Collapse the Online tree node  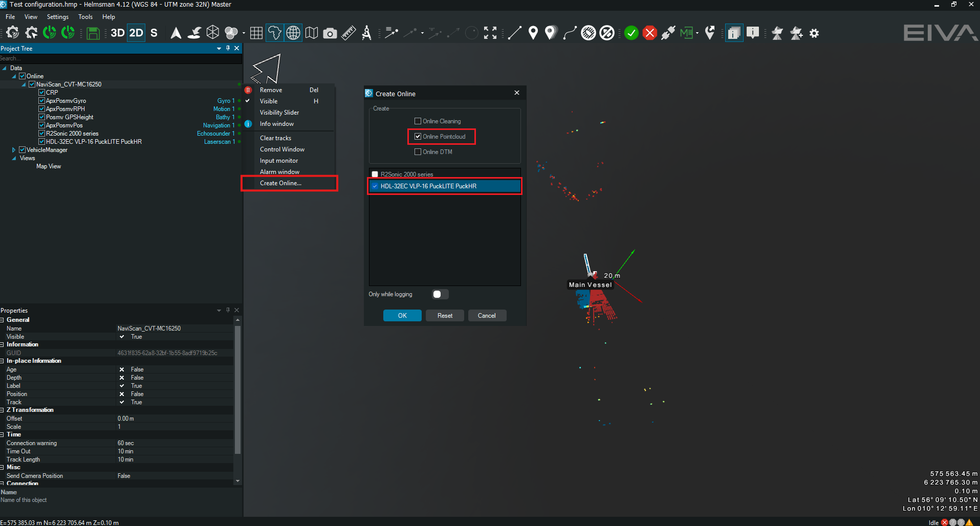(14, 76)
